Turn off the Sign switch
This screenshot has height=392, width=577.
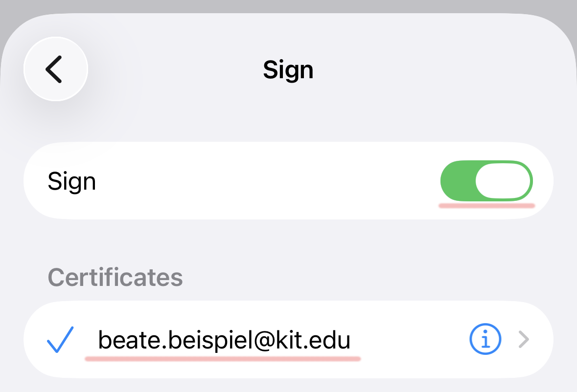(486, 181)
